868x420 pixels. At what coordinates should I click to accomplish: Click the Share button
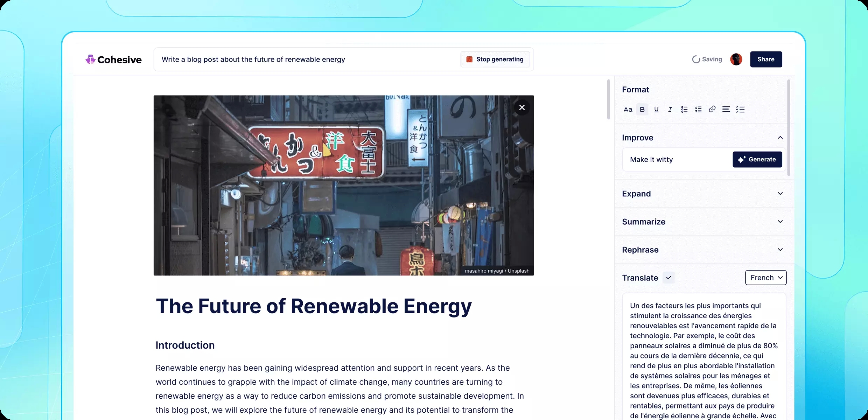766,59
